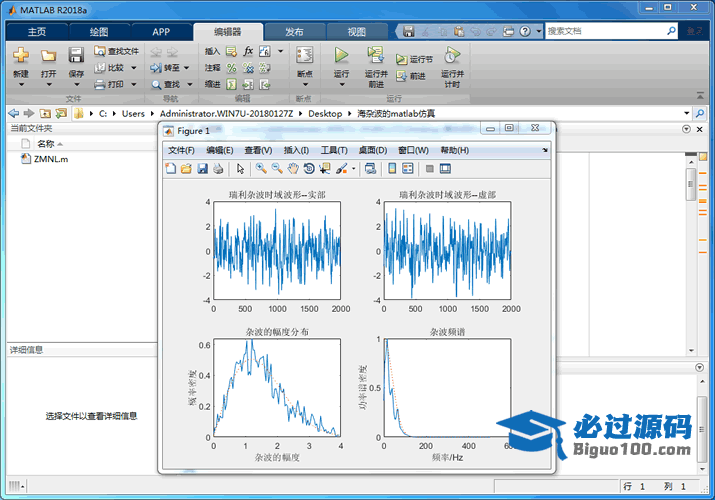Click 运行并计时 (Run and Time) icon

(451, 55)
